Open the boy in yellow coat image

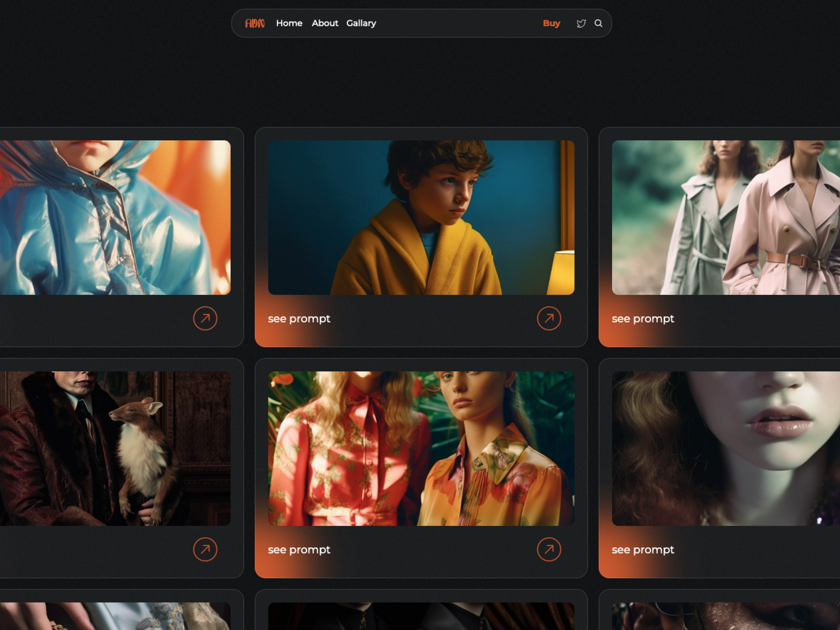421,218
